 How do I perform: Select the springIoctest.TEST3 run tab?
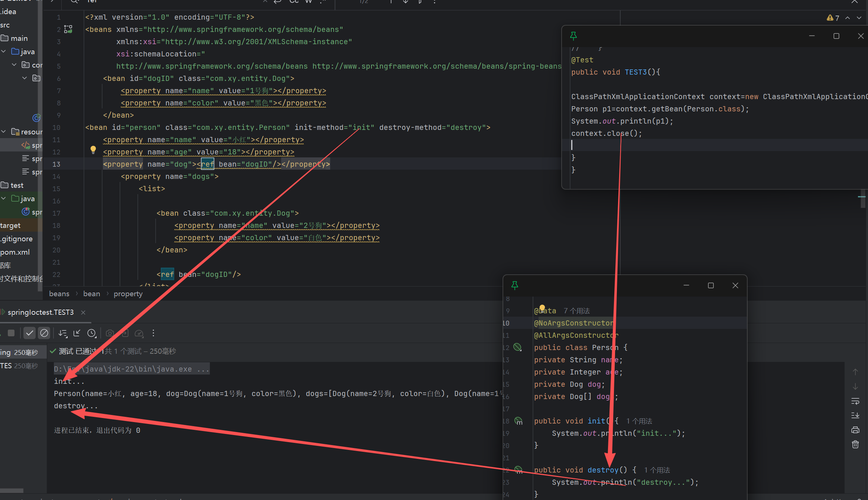pyautogui.click(x=40, y=312)
